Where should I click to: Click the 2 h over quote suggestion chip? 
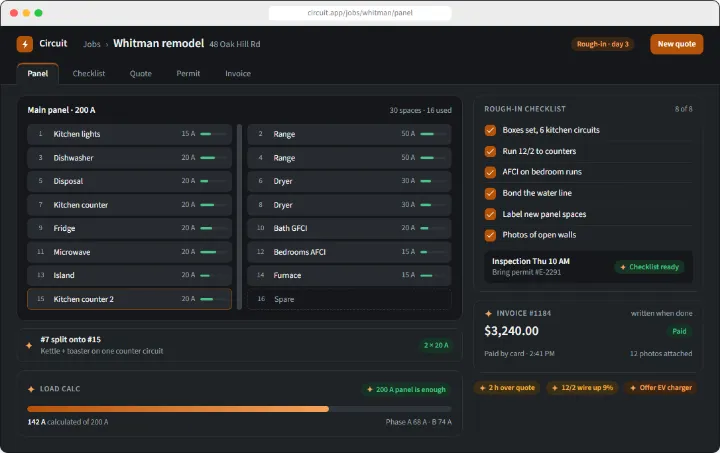pos(507,388)
